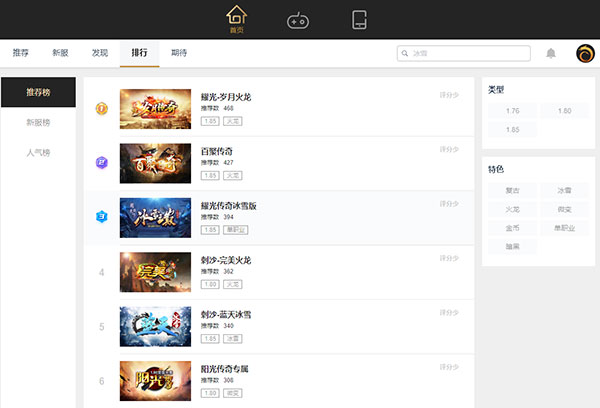Click the 1.80 tag under 刺沙-完美火龙
The image size is (600, 408).
pos(210,284)
